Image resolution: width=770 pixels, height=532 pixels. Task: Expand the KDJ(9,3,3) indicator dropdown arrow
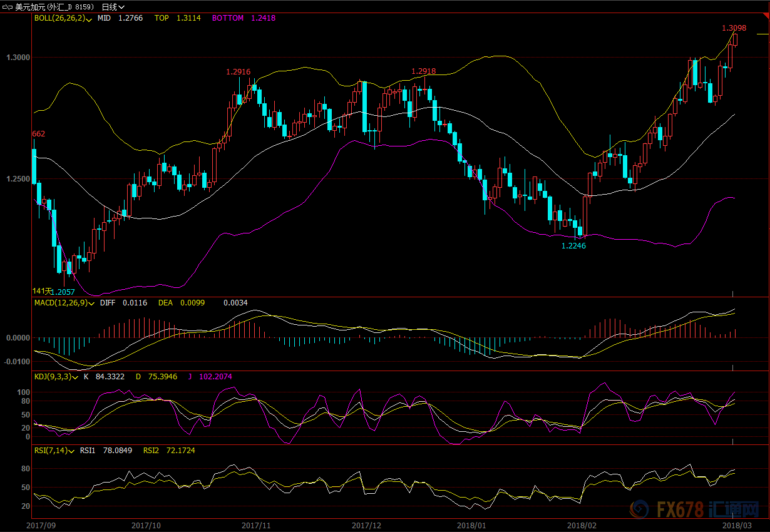click(77, 377)
